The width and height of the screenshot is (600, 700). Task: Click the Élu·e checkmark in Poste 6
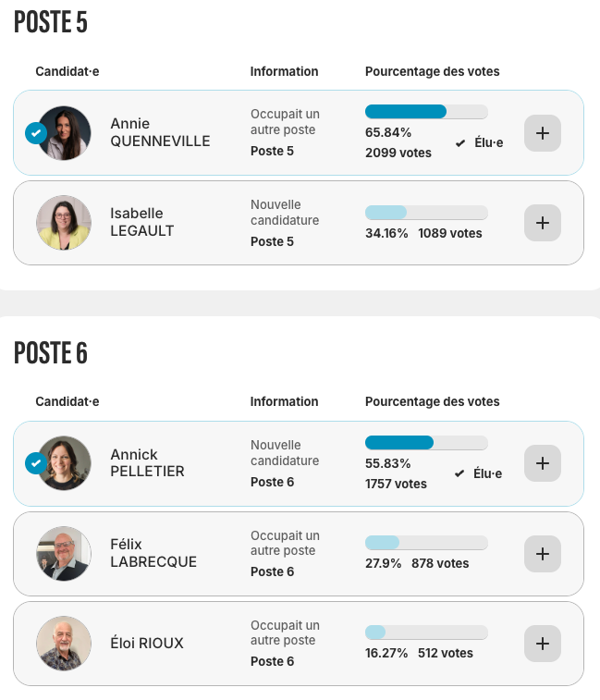click(460, 474)
